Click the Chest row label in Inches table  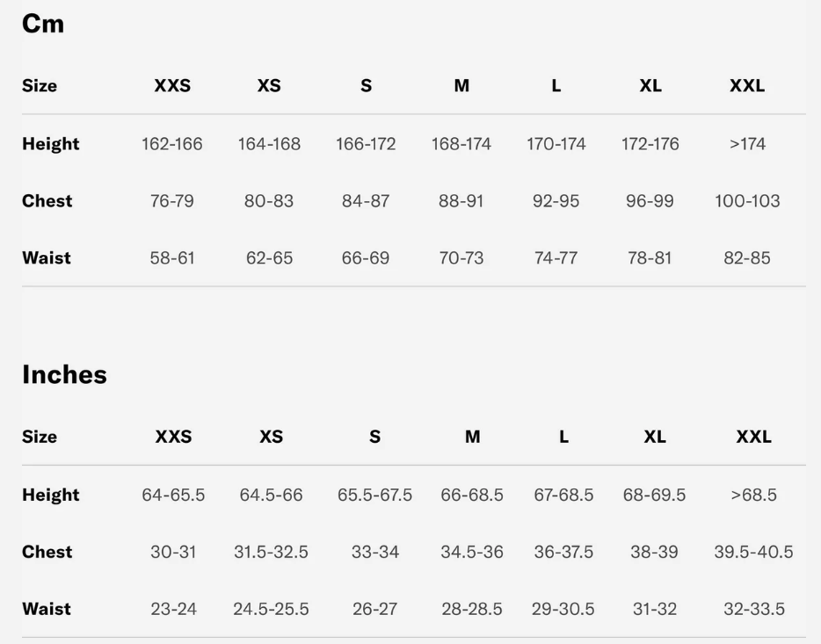point(47,552)
